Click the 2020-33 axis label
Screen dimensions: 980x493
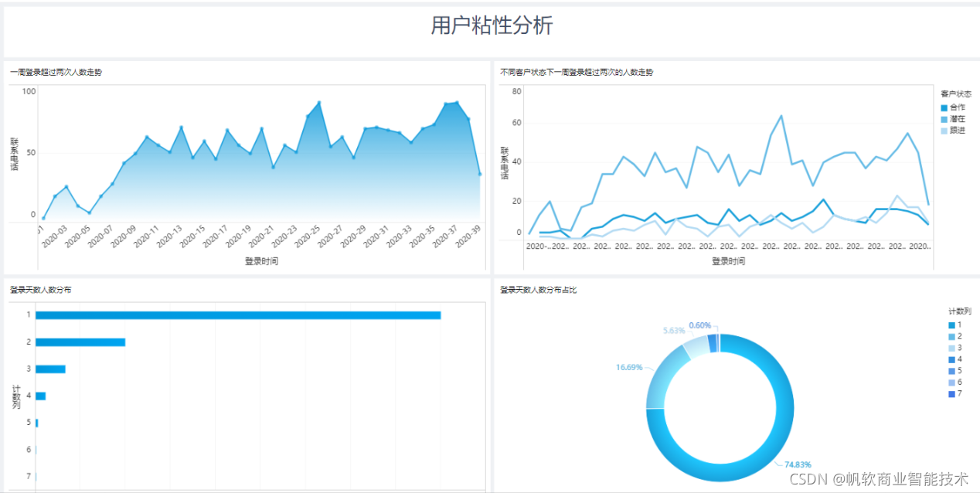point(400,236)
